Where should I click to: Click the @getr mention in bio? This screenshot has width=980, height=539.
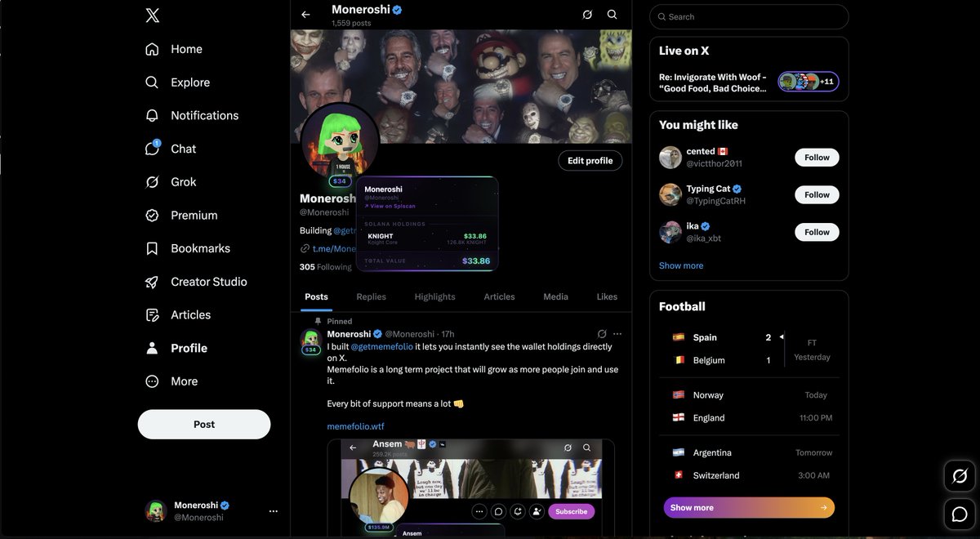(343, 231)
